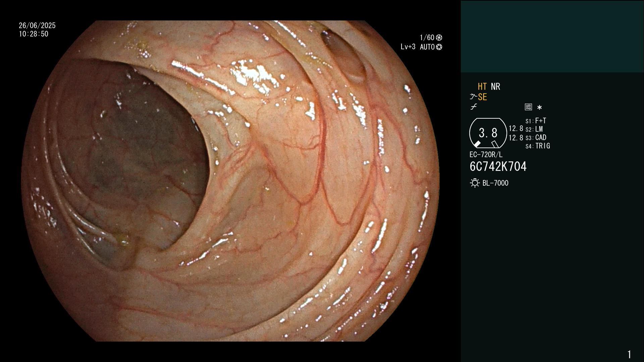Click scope switch S3: CAD
Image resolution: width=644 pixels, height=362 pixels.
pos(536,137)
